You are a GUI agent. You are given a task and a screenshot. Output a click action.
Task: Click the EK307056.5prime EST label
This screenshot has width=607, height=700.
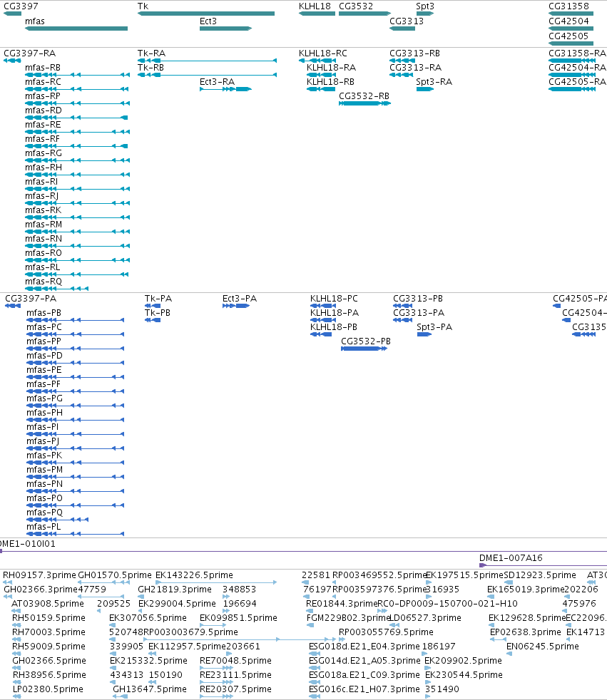[x=148, y=618]
